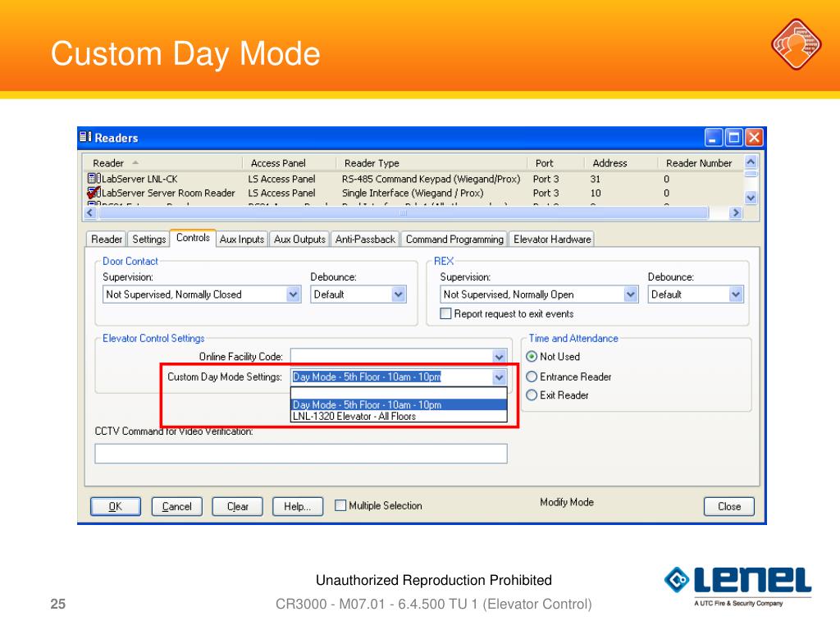The image size is (840, 630).
Task: Click Single Interface (Wiegand / Prox) cell
Action: [x=413, y=193]
